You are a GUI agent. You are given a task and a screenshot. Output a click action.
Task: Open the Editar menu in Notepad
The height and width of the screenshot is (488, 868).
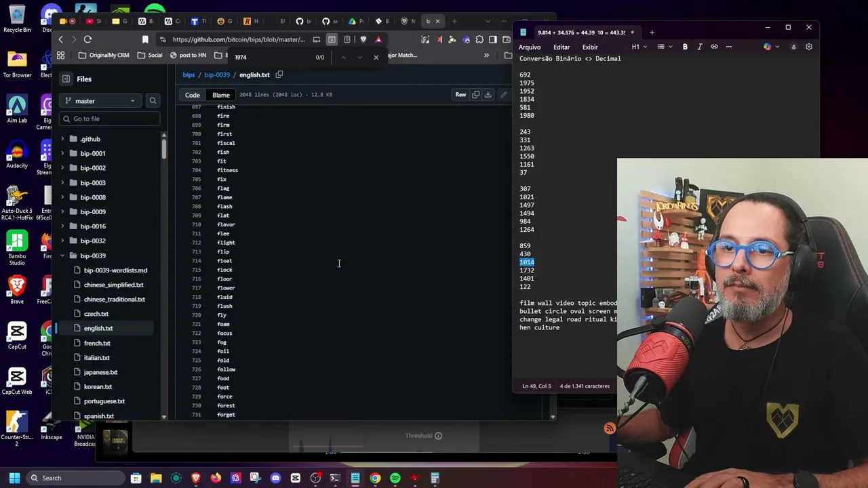561,47
